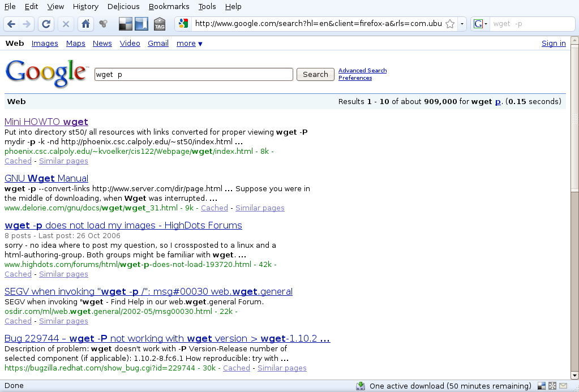
Task: Switch to Google Maps
Action: pos(76,44)
